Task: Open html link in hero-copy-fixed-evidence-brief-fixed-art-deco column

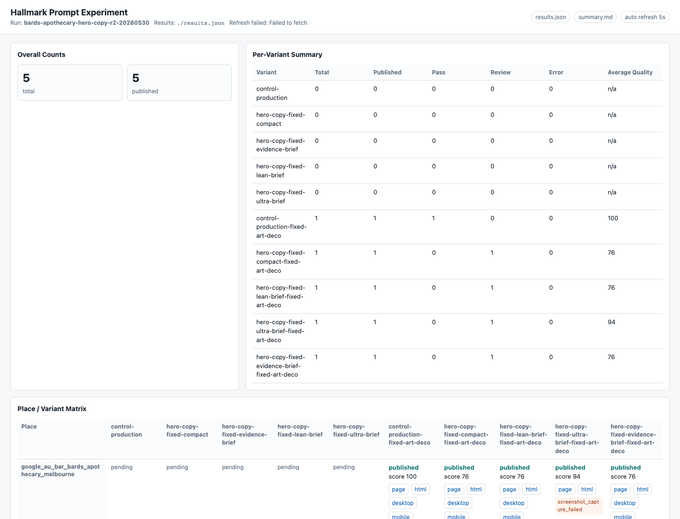Action: [642, 489]
